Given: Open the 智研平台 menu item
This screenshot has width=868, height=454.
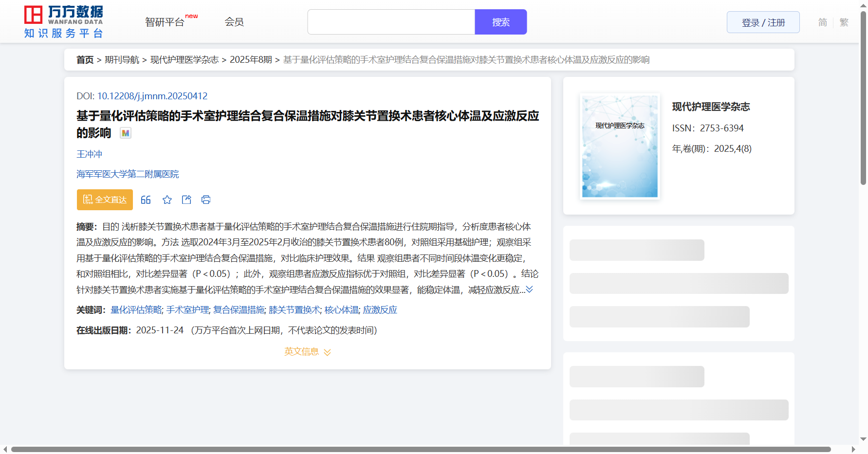Looking at the screenshot, I should [165, 22].
